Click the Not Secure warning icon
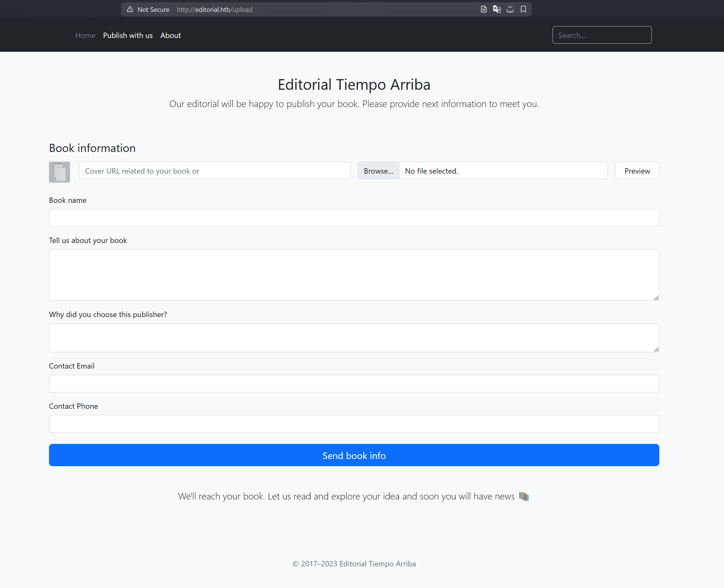This screenshot has height=588, width=724. [x=130, y=9]
